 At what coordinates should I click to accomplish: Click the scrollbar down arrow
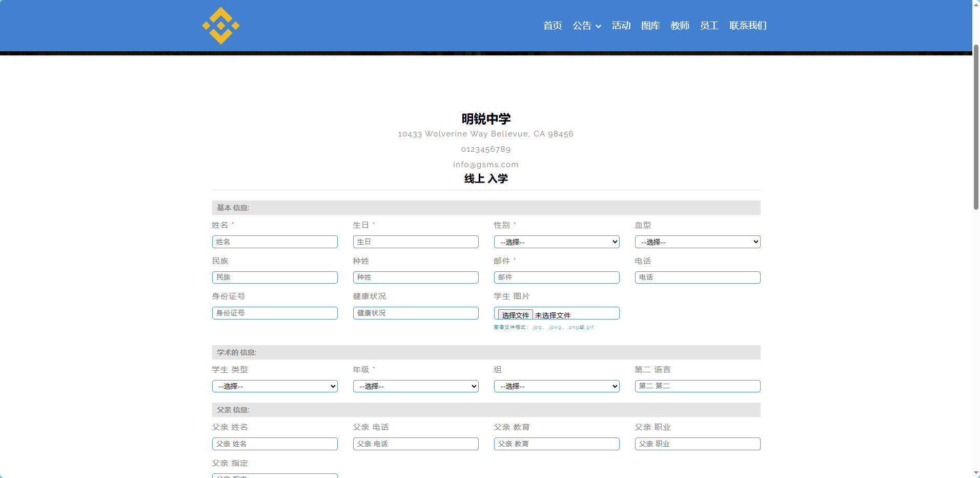pyautogui.click(x=976, y=473)
